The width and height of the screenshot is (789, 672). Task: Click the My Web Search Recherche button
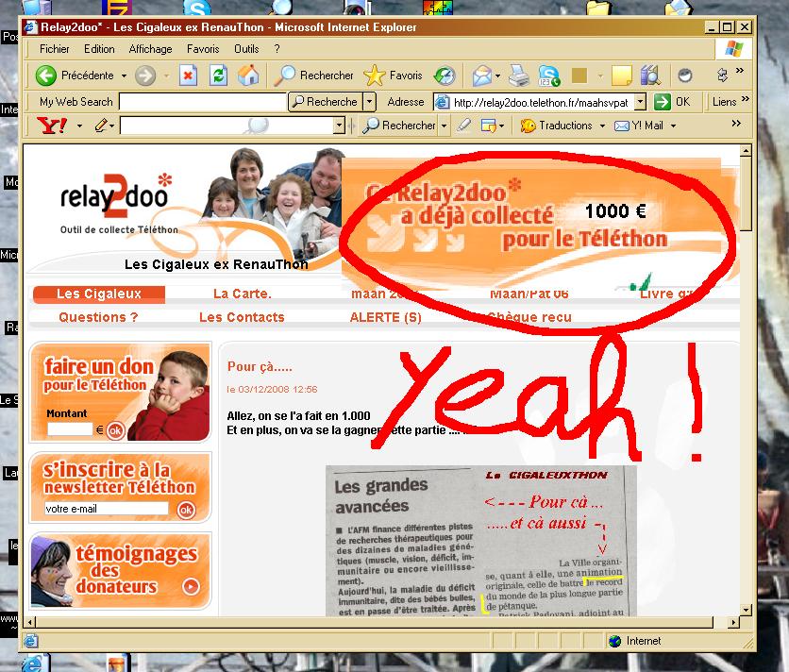[x=326, y=102]
